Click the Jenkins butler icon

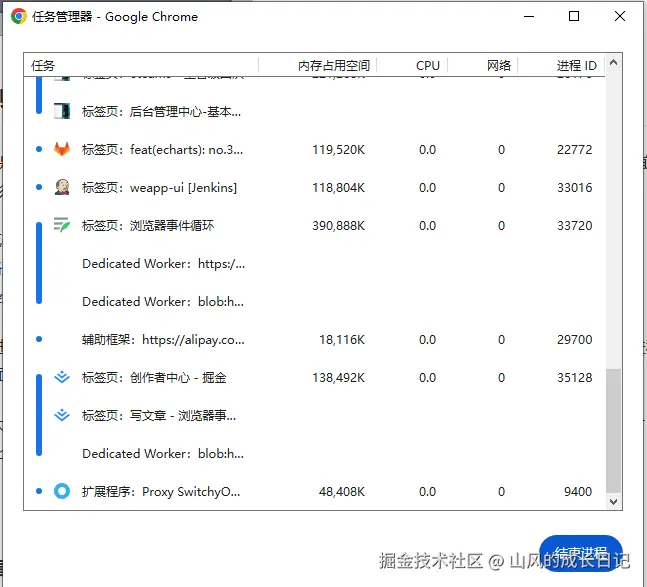pos(62,187)
